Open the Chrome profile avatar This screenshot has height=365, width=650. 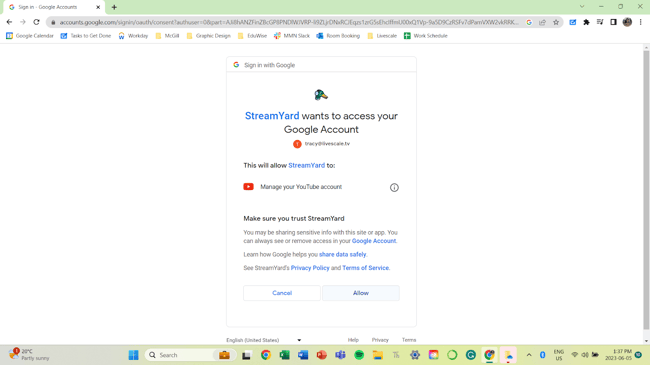[627, 22]
